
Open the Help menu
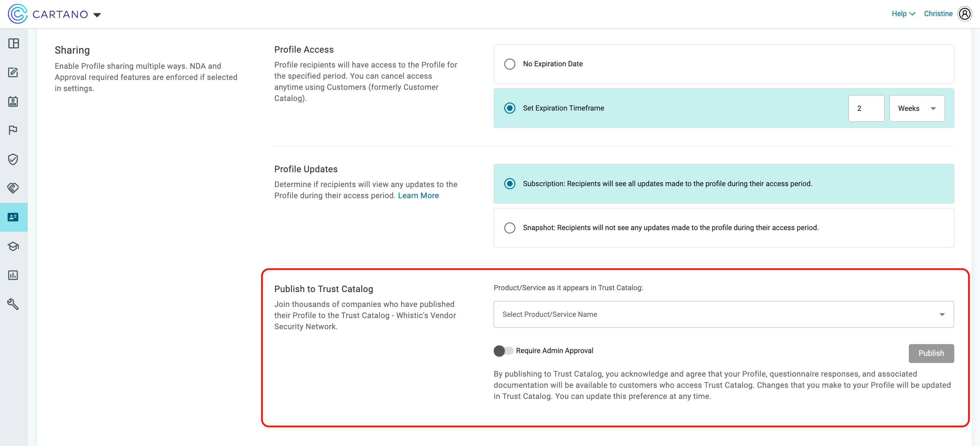(x=903, y=14)
